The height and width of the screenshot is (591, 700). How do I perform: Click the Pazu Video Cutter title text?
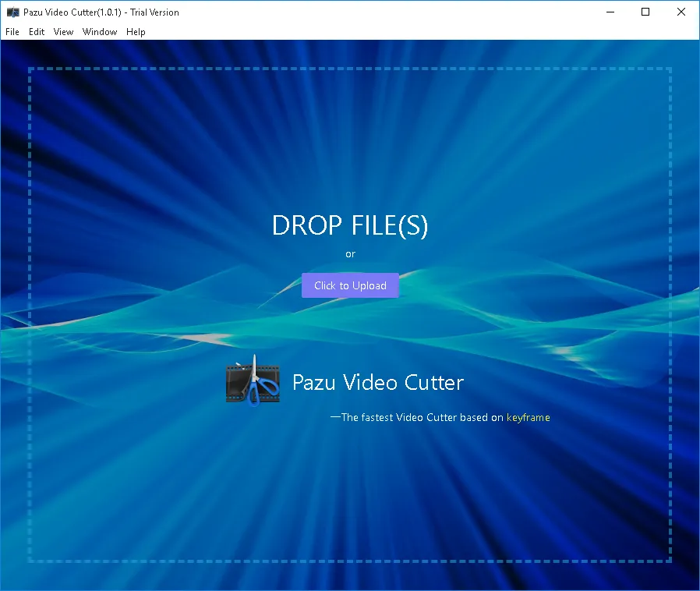point(378,383)
